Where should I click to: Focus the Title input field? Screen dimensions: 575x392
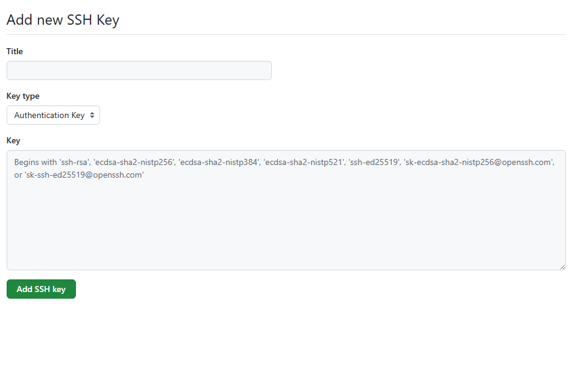click(139, 70)
